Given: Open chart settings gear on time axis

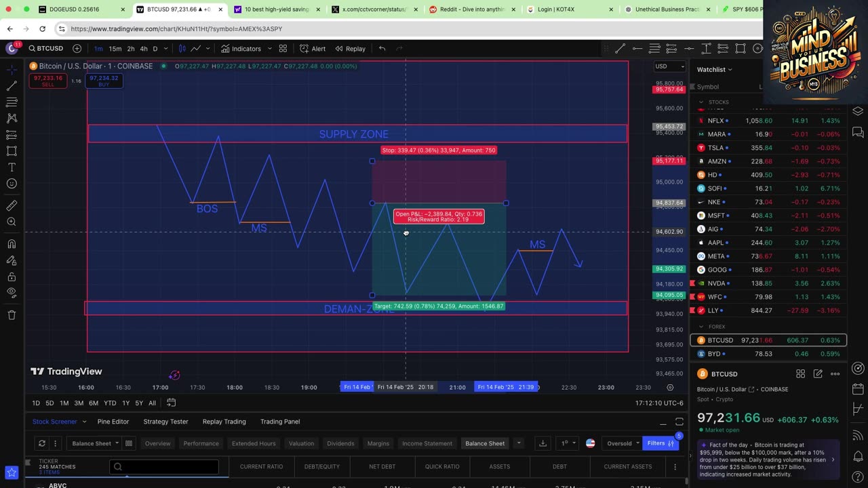Looking at the screenshot, I should coord(670,387).
